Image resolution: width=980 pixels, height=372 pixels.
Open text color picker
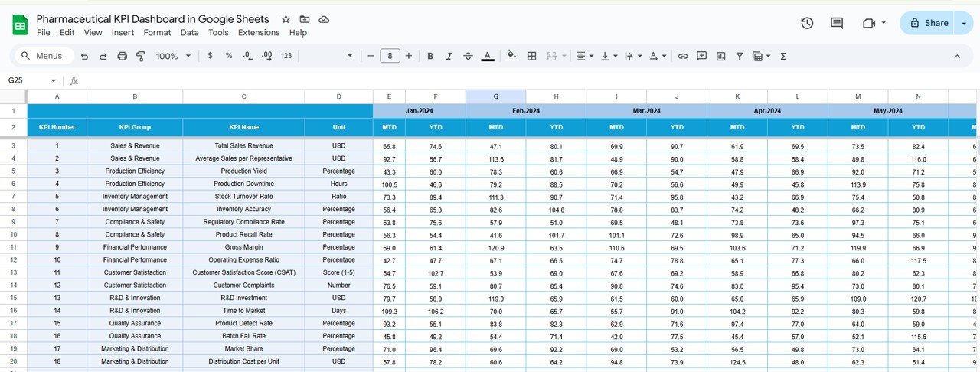pyautogui.click(x=488, y=56)
